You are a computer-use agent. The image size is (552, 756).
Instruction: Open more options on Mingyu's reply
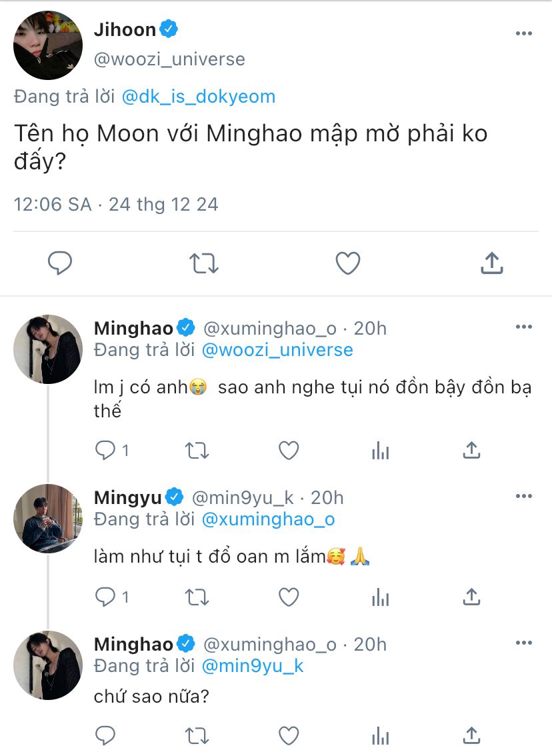tap(523, 497)
